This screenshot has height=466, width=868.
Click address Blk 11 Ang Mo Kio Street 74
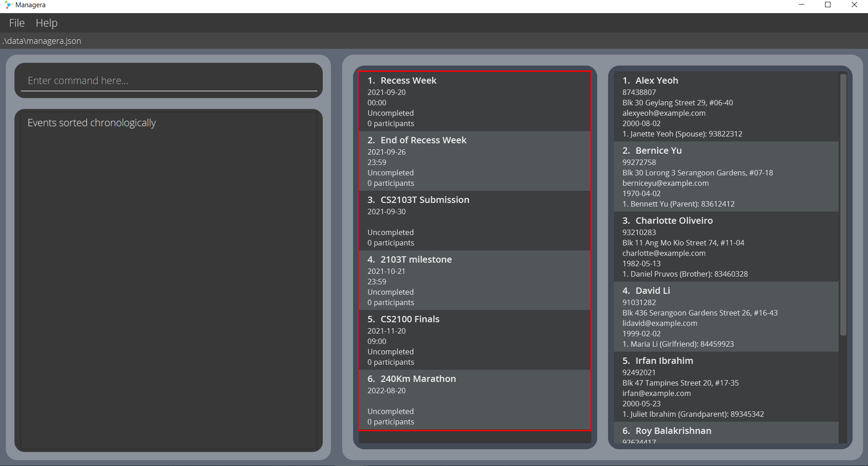(683, 243)
